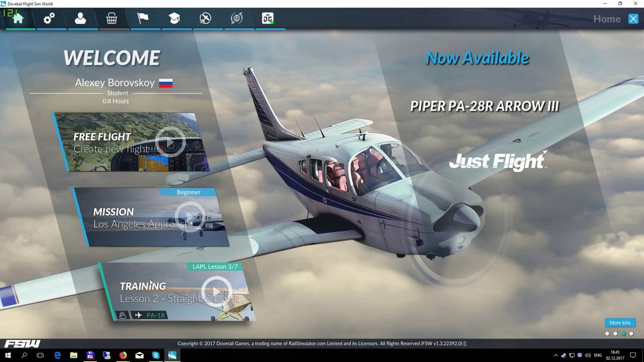644x362 pixels.
Task: Open Windows taskbar search
Action: (24, 355)
